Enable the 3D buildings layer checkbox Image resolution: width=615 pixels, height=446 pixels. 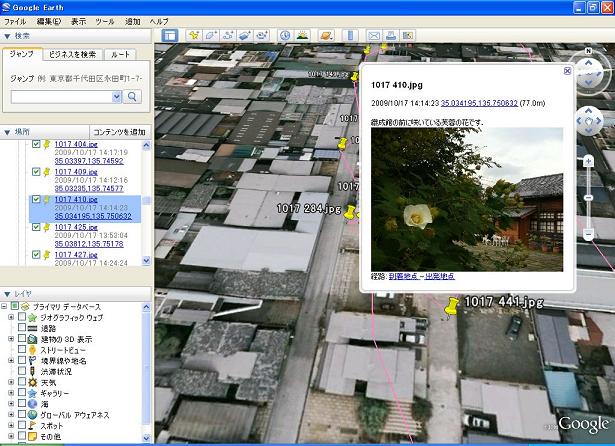22,338
